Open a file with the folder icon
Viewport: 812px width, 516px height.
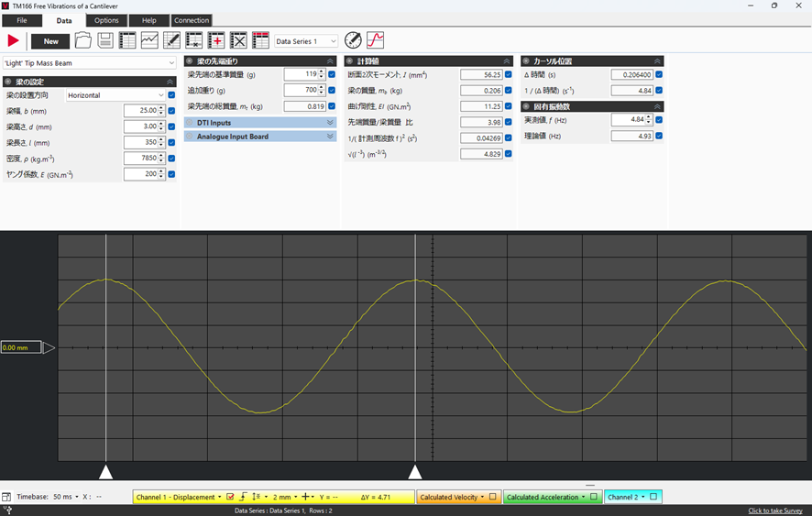(x=82, y=40)
